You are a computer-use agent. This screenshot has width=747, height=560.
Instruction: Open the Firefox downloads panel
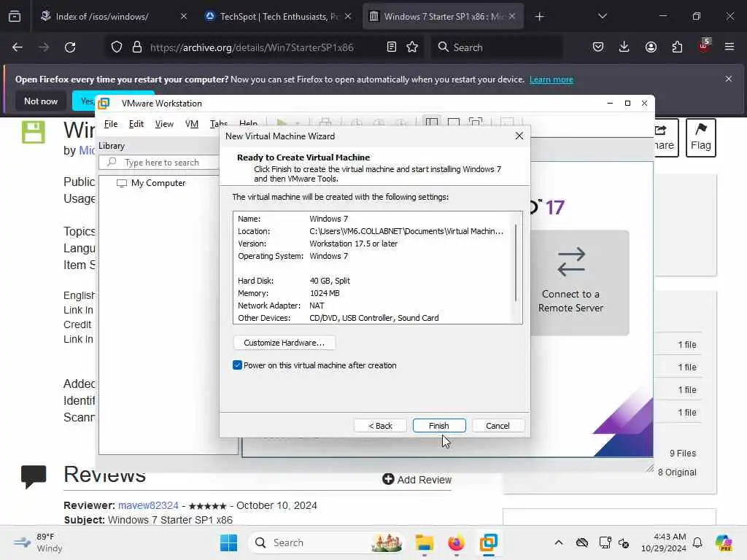pyautogui.click(x=624, y=47)
